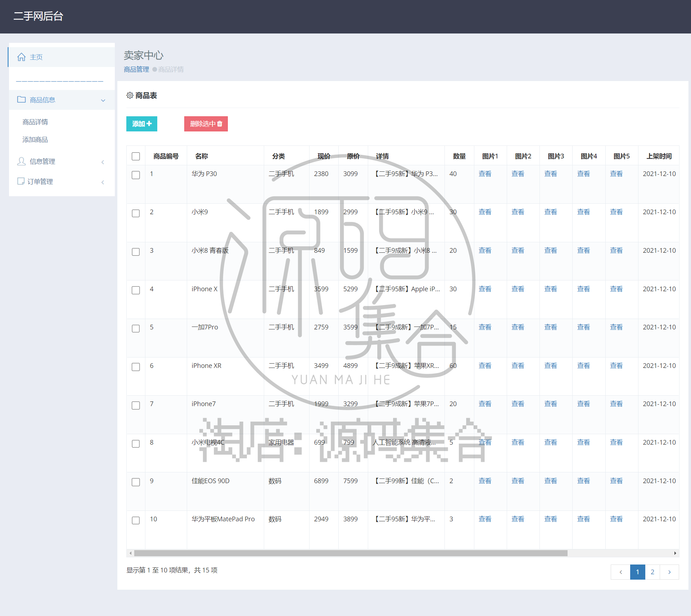Sort by 上架时间 column header
The height and width of the screenshot is (616, 691).
[659, 156]
